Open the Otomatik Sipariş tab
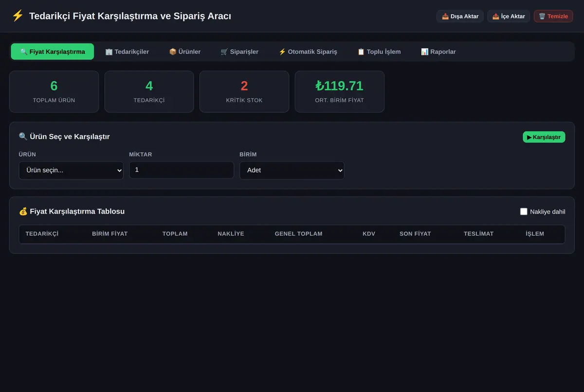 308,52
